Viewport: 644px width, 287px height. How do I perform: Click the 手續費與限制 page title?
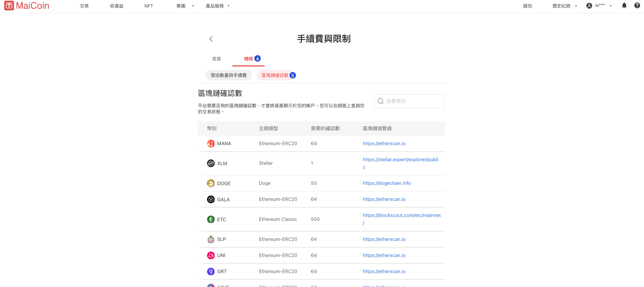pos(324,39)
